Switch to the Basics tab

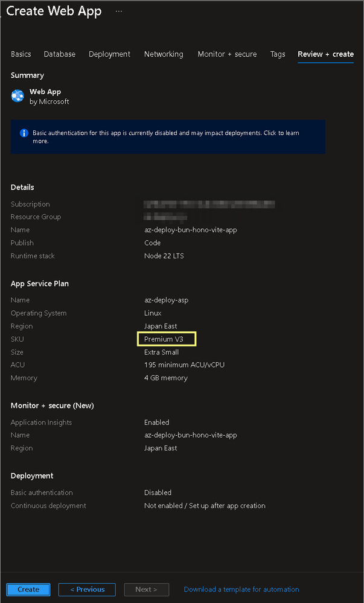pos(21,54)
